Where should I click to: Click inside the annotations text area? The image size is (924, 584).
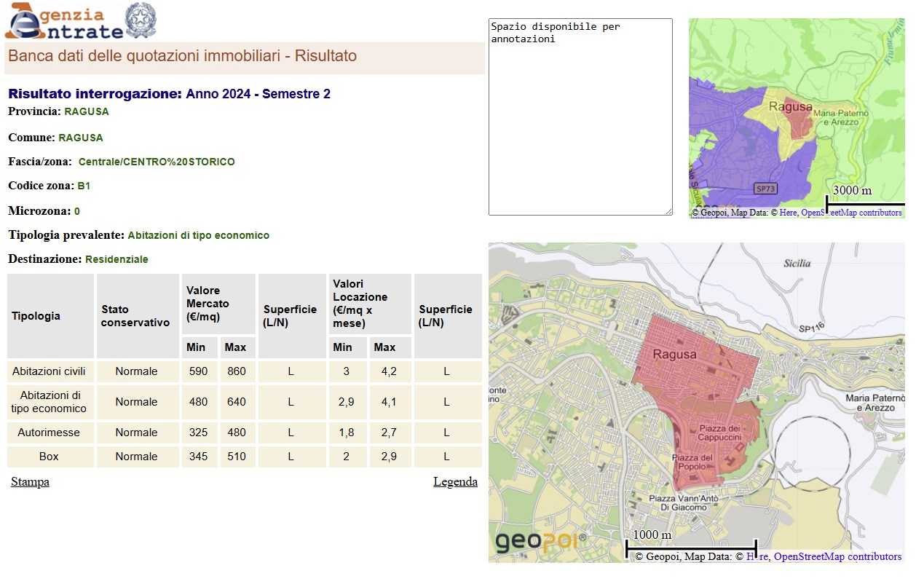coord(580,117)
